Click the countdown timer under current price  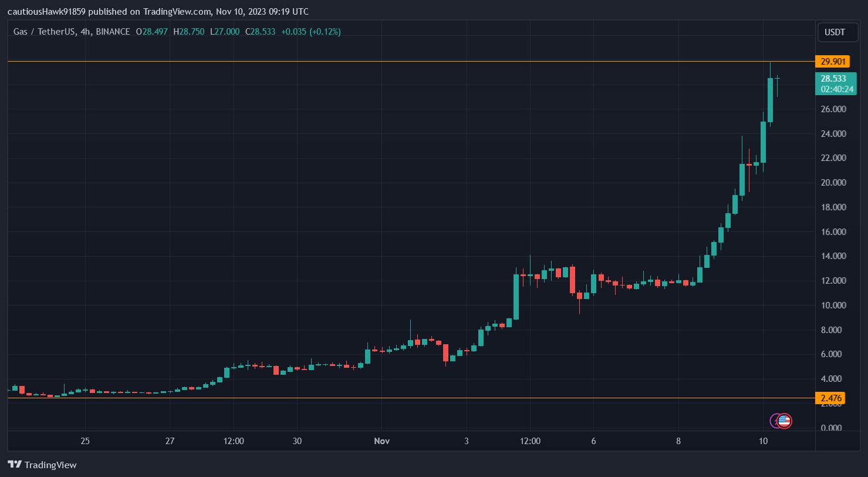(x=836, y=89)
